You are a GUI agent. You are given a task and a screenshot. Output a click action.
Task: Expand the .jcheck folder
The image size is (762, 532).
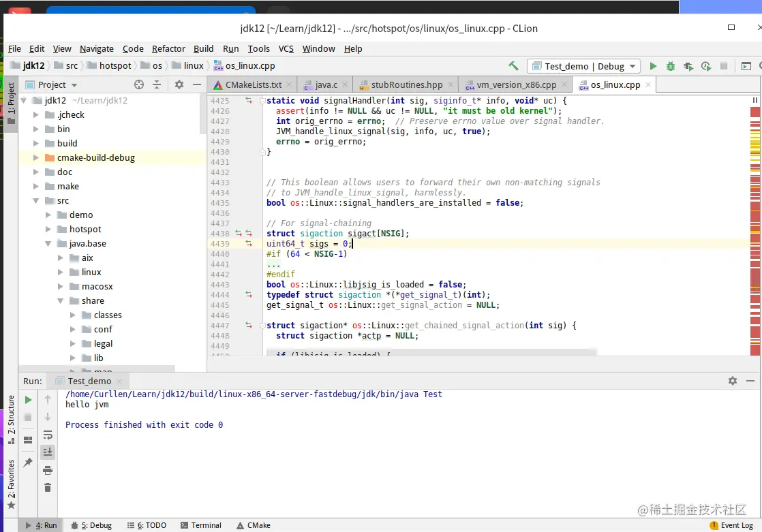click(35, 114)
